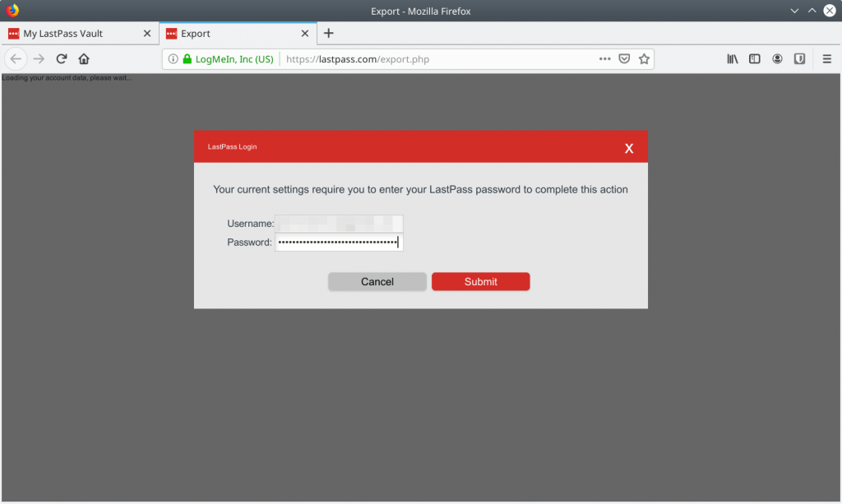Viewport: 842px width, 504px height.
Task: Click the 'LastPass Login' dialog title
Action: pos(232,146)
